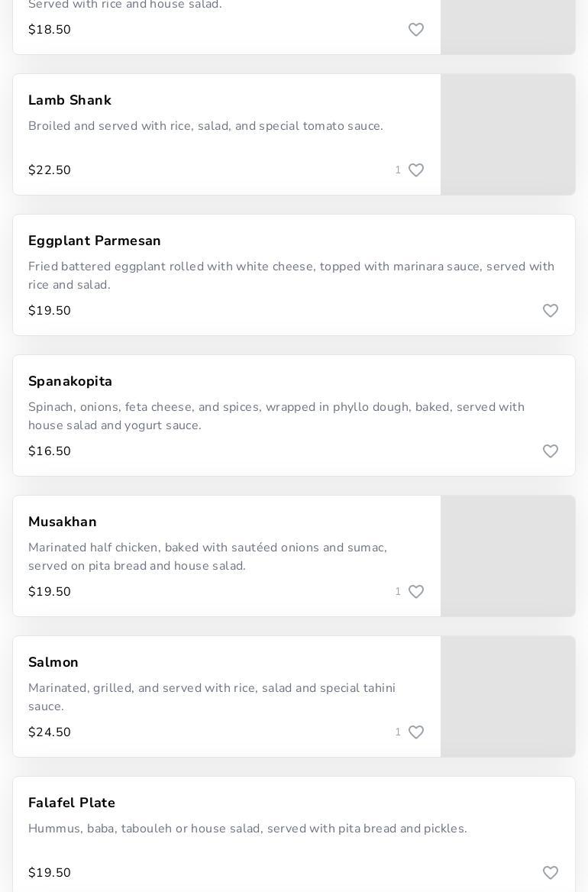
Task: Click the Lamb Shank $22.50 price
Action: click(50, 170)
